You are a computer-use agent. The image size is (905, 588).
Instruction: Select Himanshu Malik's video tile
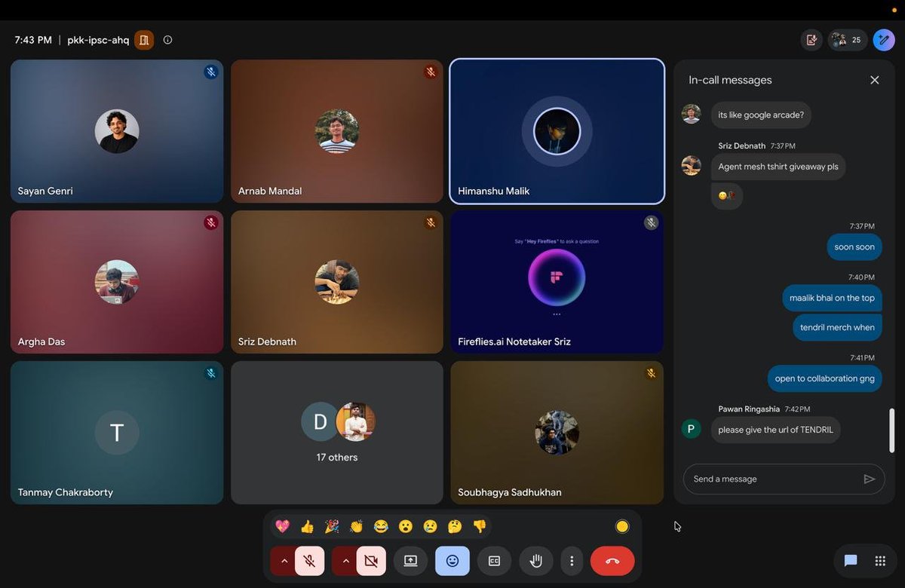coord(557,131)
